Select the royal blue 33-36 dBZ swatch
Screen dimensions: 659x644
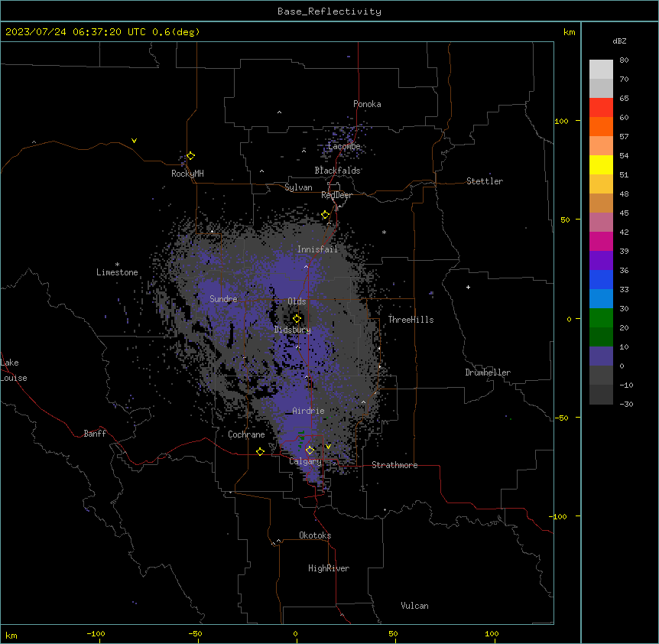point(601,279)
